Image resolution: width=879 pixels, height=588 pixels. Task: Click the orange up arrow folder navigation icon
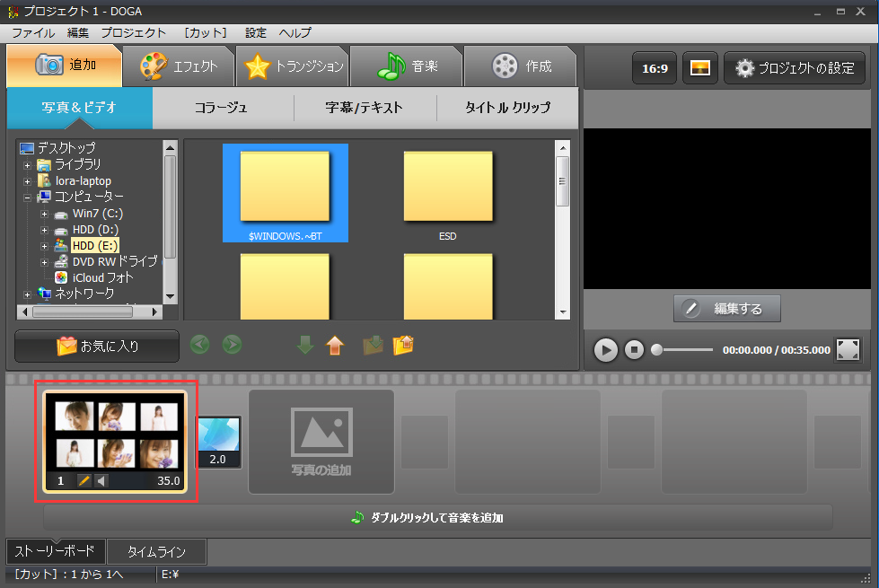pos(335,346)
